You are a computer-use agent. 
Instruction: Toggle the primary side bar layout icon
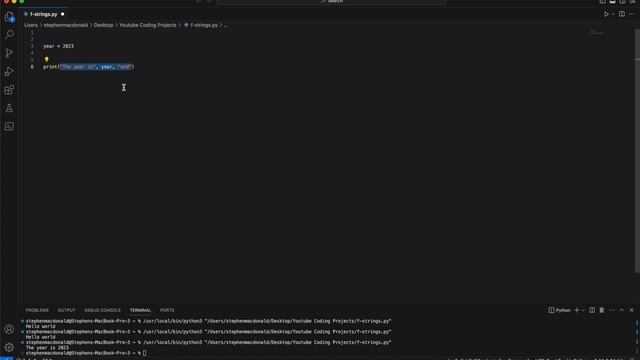pos(602,2)
